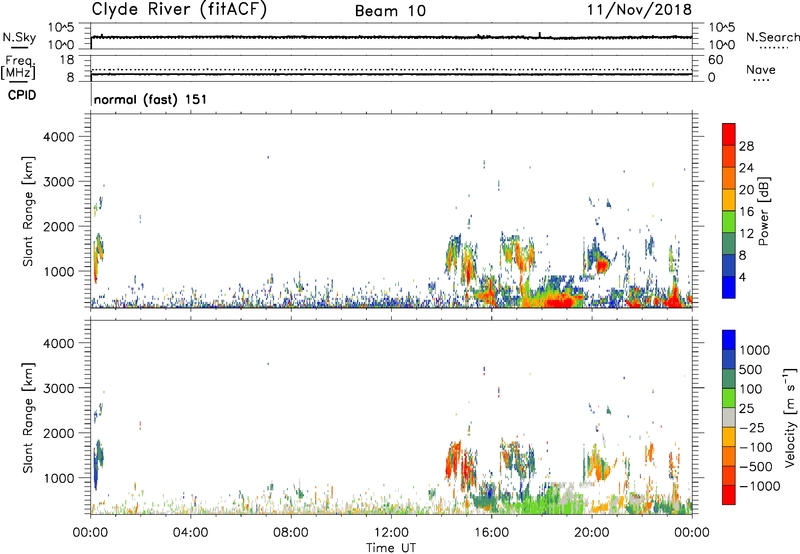Click the velocity panel 'Slant Range [km]' label
The height and width of the screenshot is (554, 800).
pos(28,417)
